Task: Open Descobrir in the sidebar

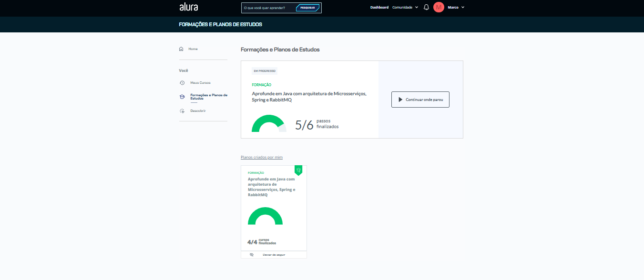Action: (x=198, y=111)
